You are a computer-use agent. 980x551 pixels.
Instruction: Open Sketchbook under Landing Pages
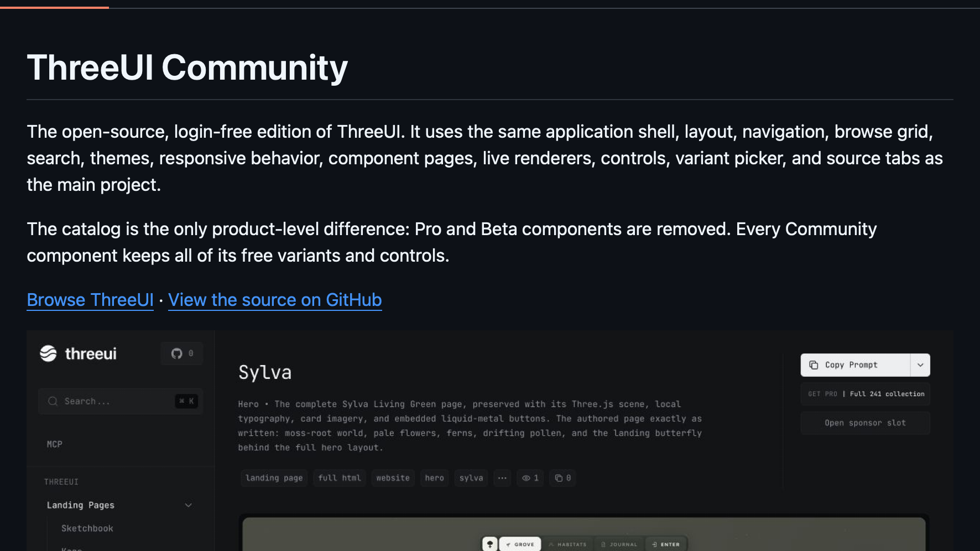(87, 528)
